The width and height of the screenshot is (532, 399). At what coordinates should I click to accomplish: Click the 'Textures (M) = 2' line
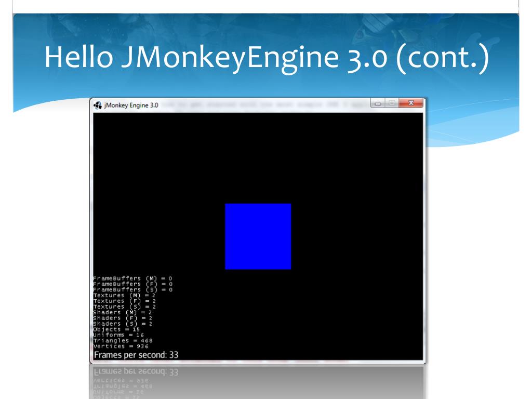(x=125, y=296)
